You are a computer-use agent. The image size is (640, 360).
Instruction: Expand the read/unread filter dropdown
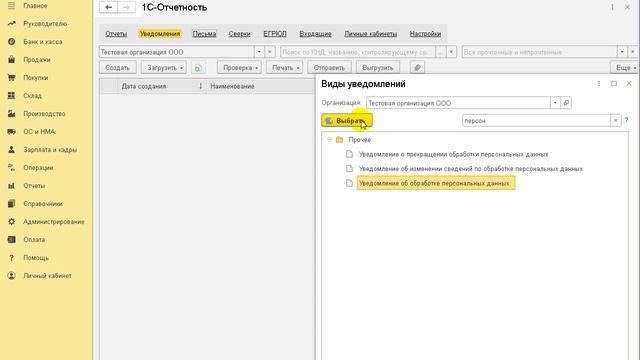click(622, 52)
